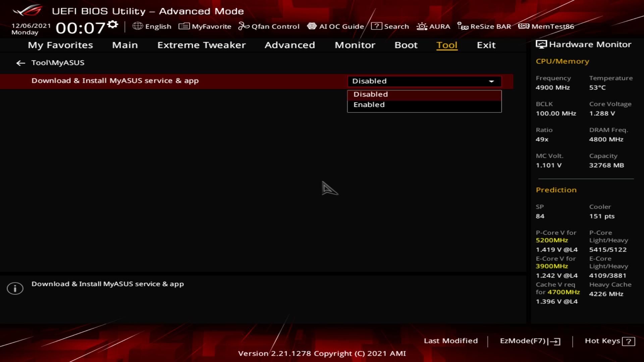The height and width of the screenshot is (362, 644).
Task: Switch to Extreme Tweaker tab
Action: (201, 45)
